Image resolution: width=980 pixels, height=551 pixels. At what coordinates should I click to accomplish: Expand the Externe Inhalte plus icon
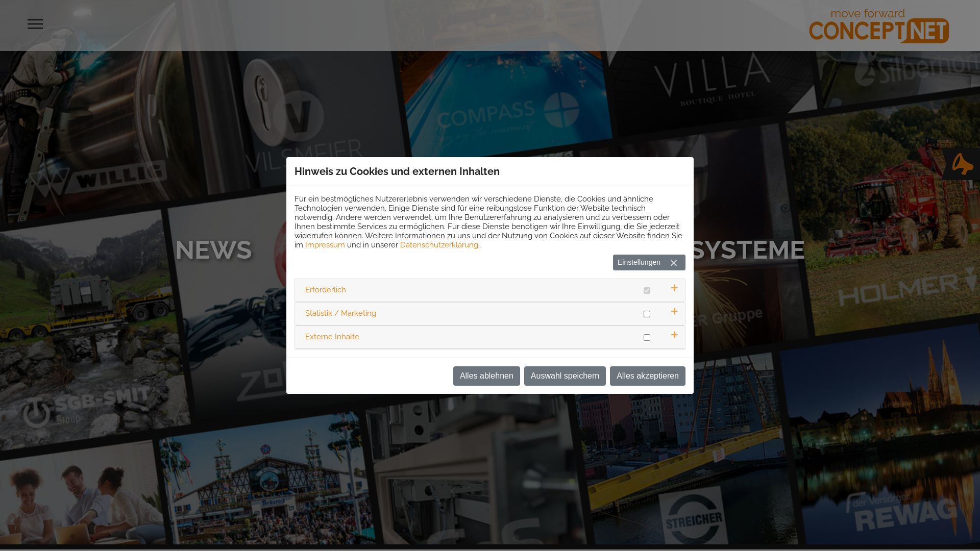coord(674,335)
